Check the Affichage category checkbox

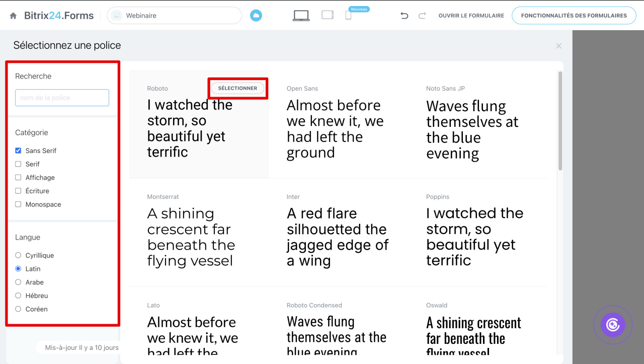pos(18,177)
